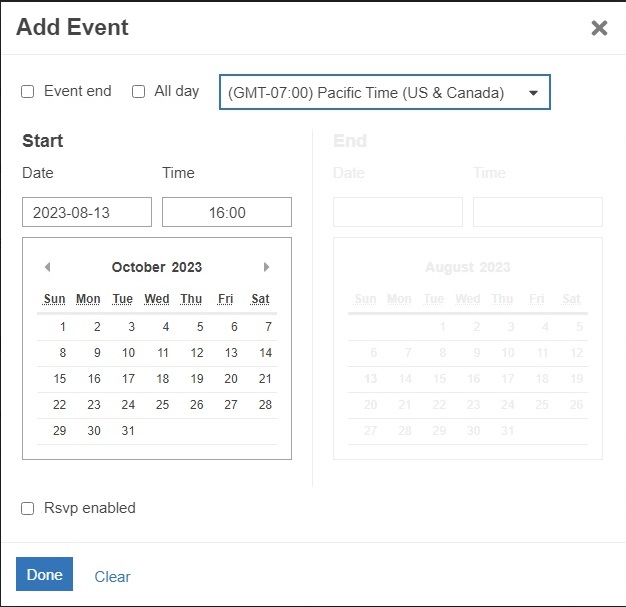Go to next month in Start calendar
The image size is (626, 607).
[x=266, y=267]
